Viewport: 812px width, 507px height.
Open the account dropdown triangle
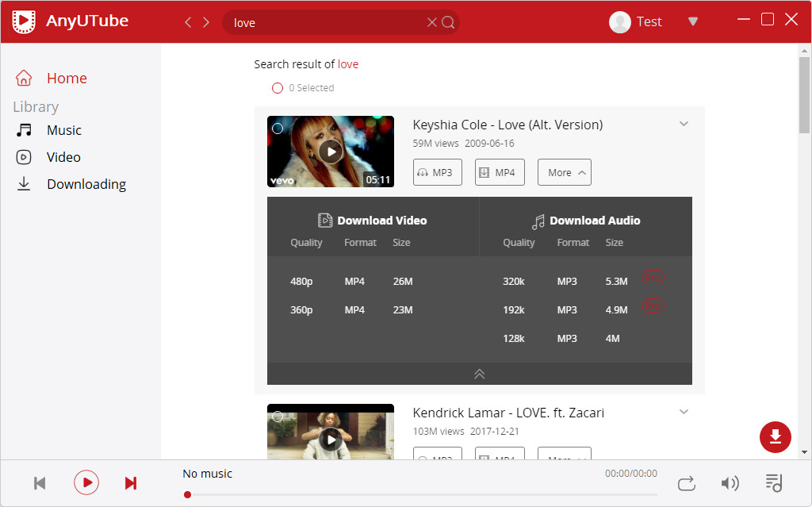[x=693, y=21]
